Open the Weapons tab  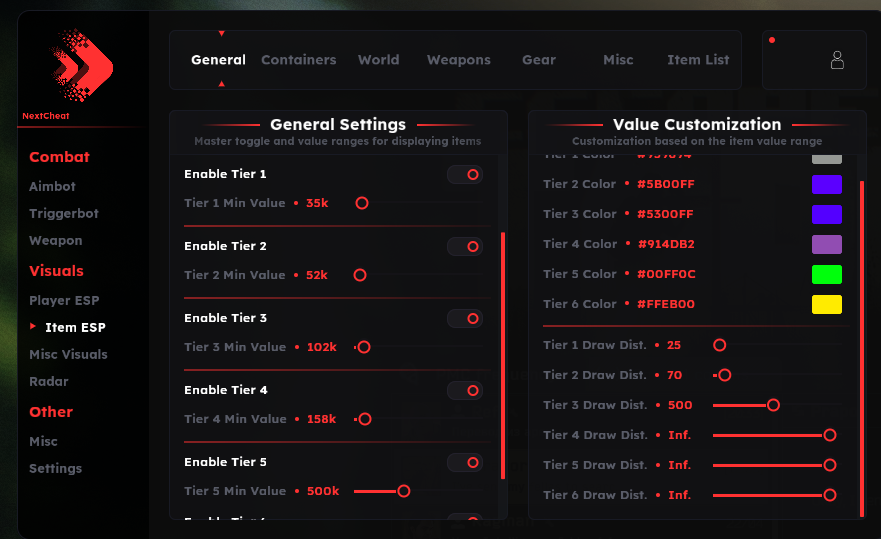[458, 60]
